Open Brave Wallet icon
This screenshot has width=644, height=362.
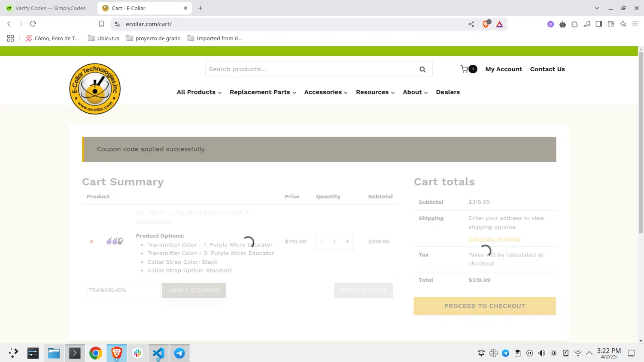pos(611,24)
